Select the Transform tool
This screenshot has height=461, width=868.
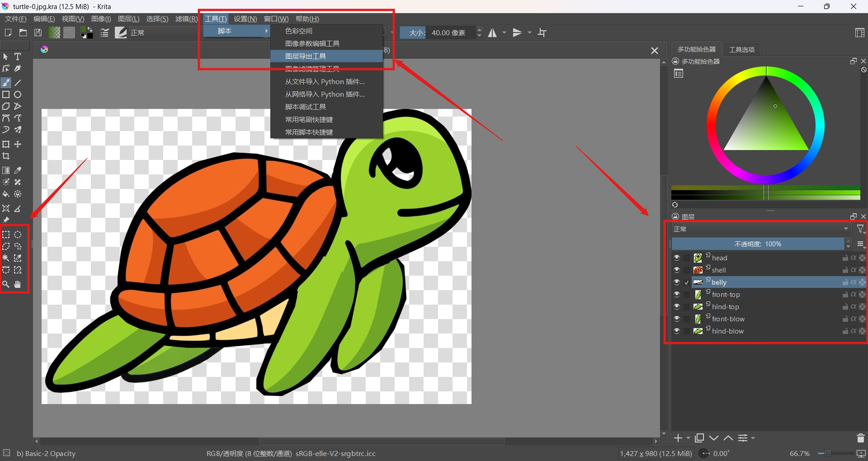(x=6, y=144)
